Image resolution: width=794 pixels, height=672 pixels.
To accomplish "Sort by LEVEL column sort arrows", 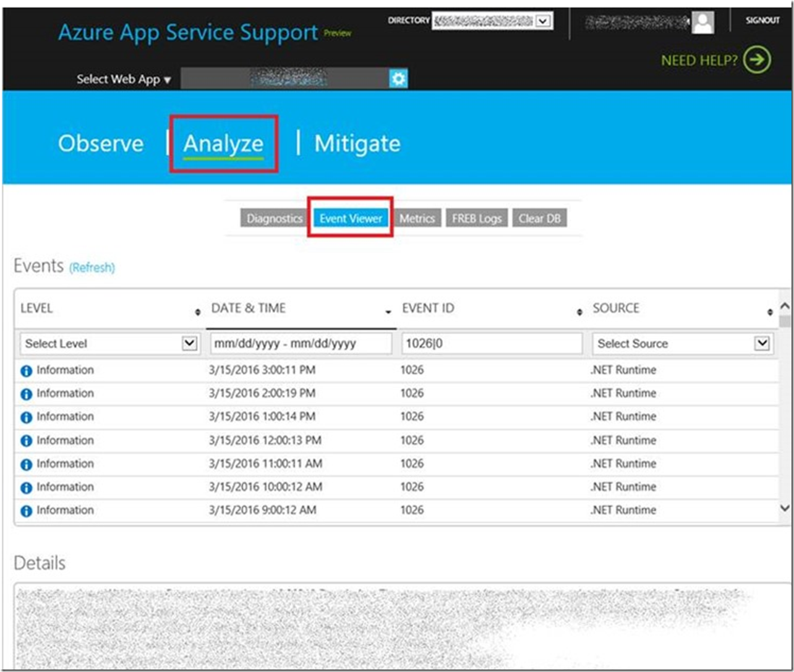I will click(x=198, y=312).
